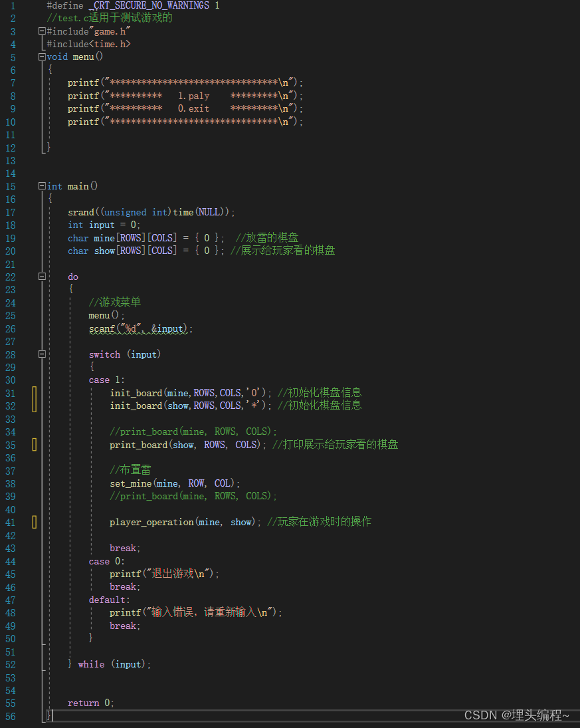
Task: Click the //放雷的棋盘 comment
Action: click(x=267, y=238)
